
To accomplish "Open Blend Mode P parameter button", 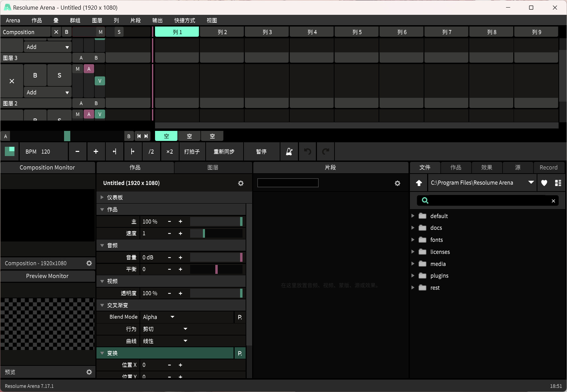I will pyautogui.click(x=240, y=317).
